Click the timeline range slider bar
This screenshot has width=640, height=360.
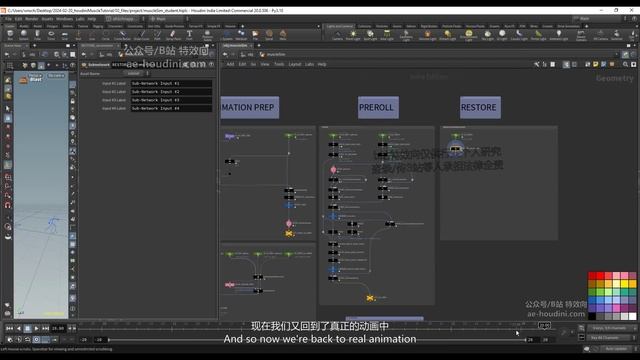[317, 340]
